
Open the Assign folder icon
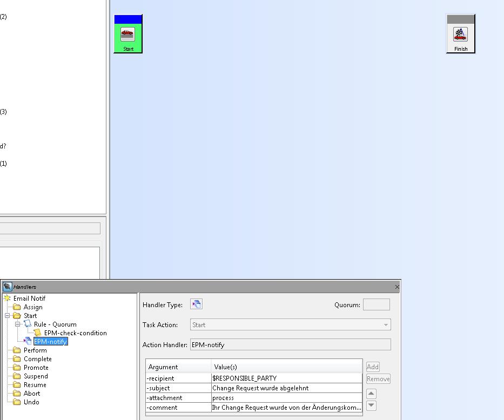click(17, 307)
